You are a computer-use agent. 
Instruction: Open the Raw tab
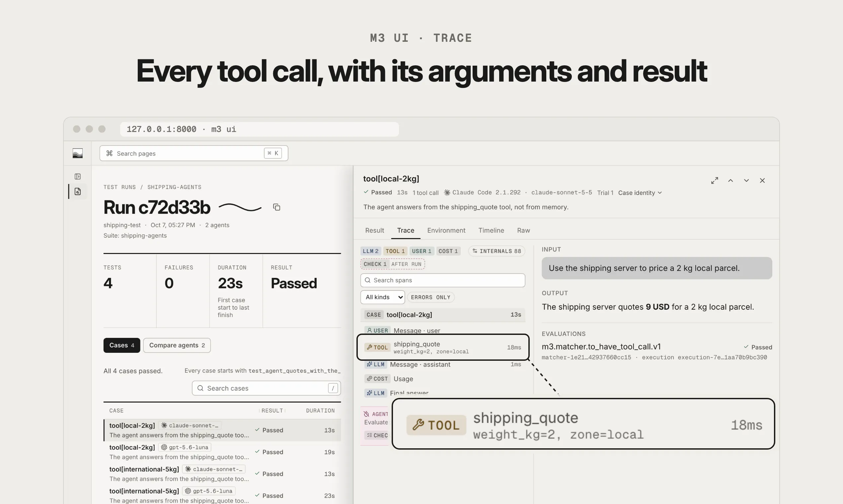[523, 230]
